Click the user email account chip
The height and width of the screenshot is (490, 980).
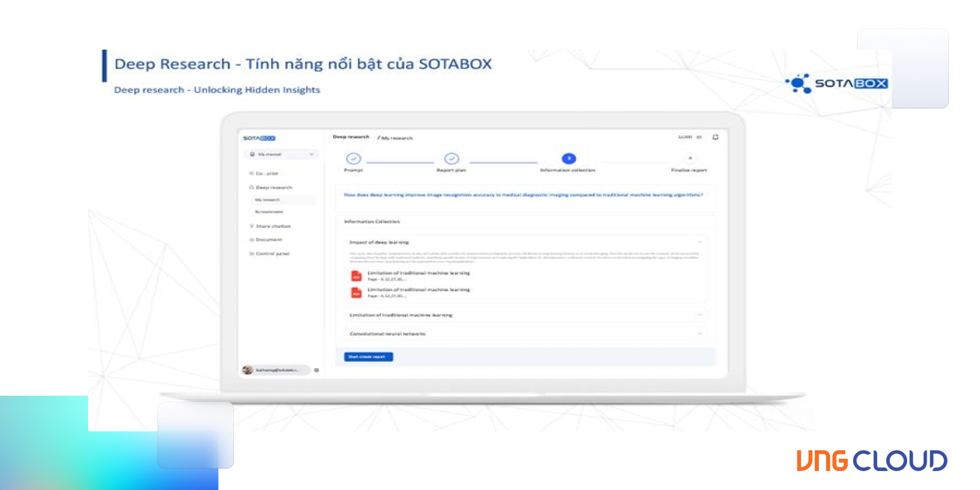click(x=276, y=370)
